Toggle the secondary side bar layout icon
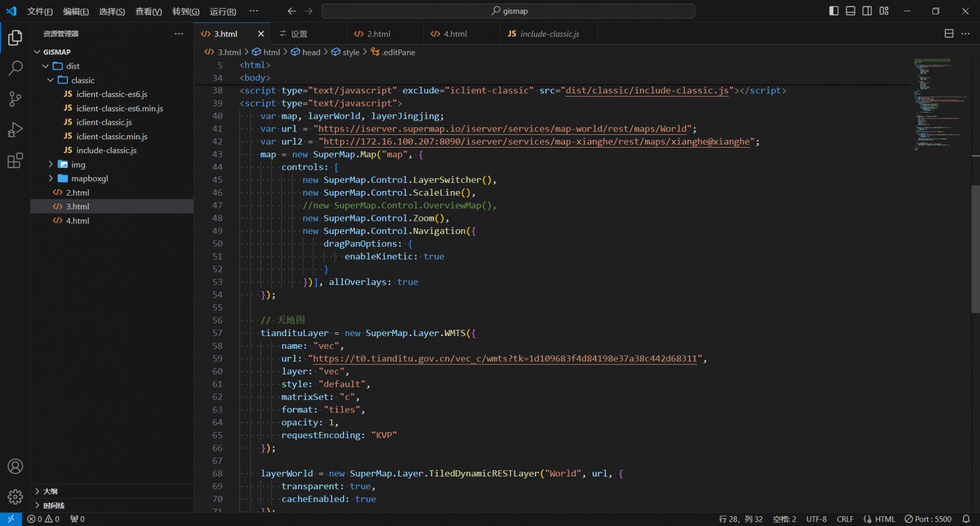The image size is (980, 526). pyautogui.click(x=867, y=11)
